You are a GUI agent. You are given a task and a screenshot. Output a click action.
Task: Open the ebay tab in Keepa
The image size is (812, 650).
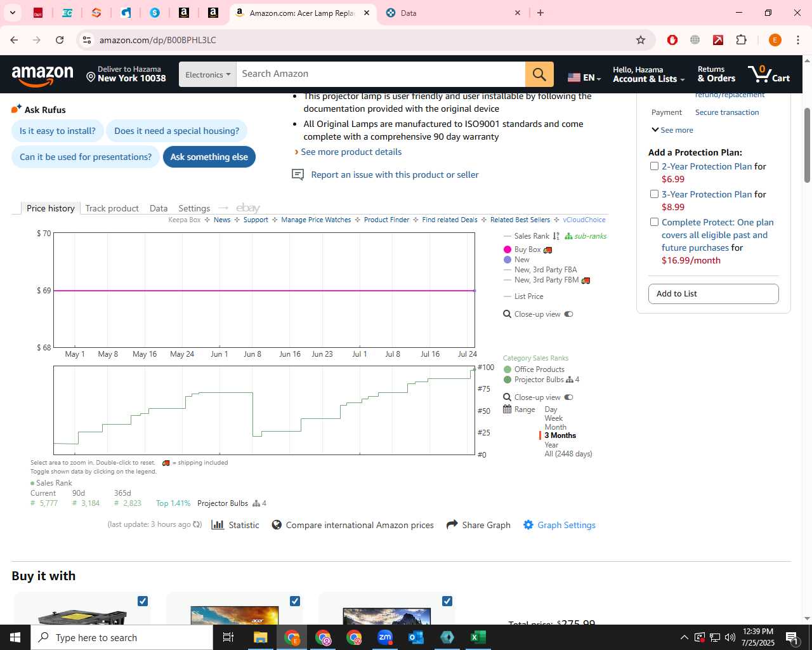point(248,208)
